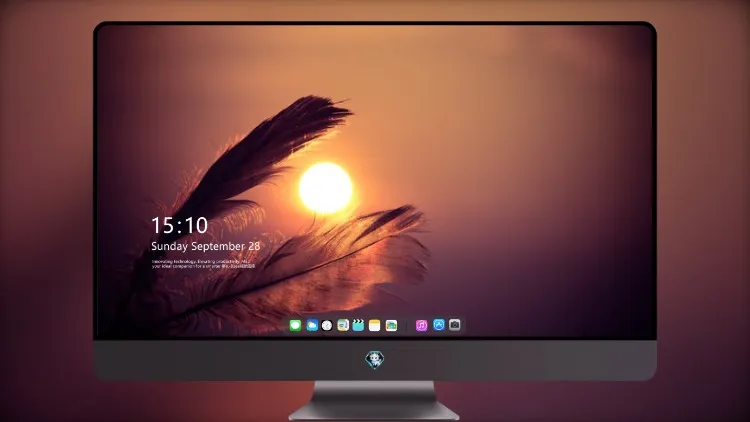
Task: Click the Sunday September 28 date text
Action: point(206,246)
